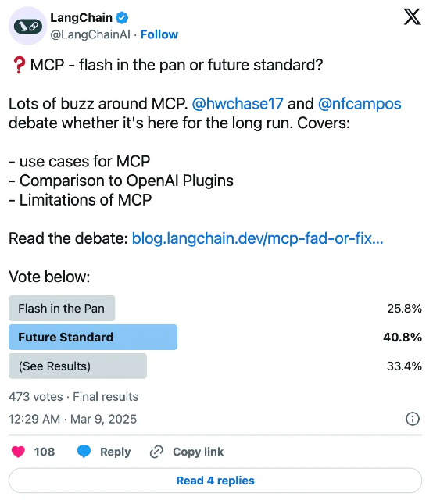
Task: Like the tweet with heart icon
Action: (x=18, y=452)
